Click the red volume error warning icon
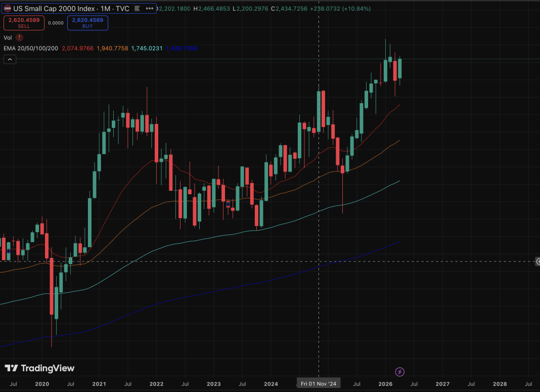The width and height of the screenshot is (540, 392). coord(19,37)
